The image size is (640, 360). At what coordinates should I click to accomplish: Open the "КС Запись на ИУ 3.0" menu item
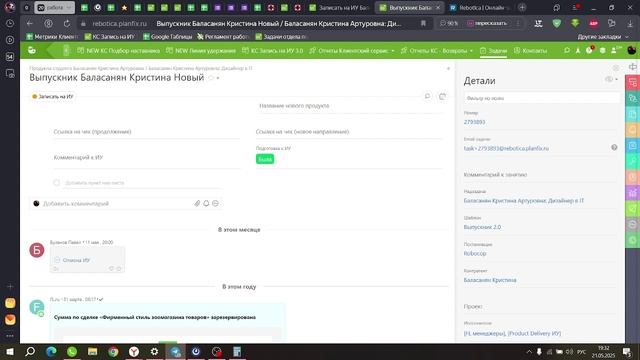(x=273, y=51)
